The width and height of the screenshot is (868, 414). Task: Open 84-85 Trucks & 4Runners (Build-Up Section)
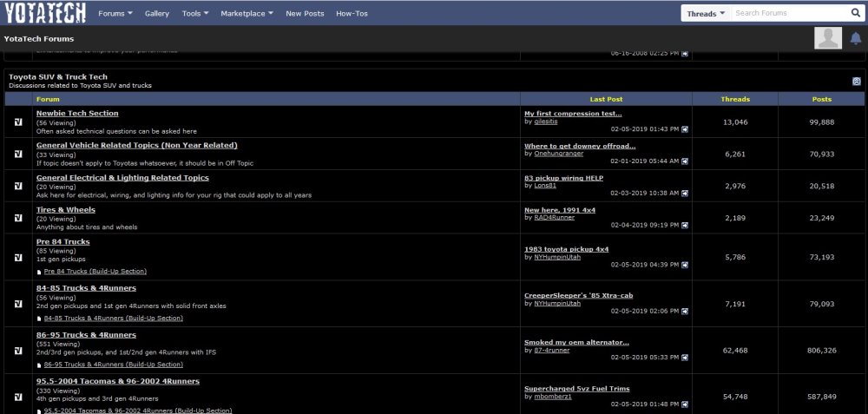114,319
